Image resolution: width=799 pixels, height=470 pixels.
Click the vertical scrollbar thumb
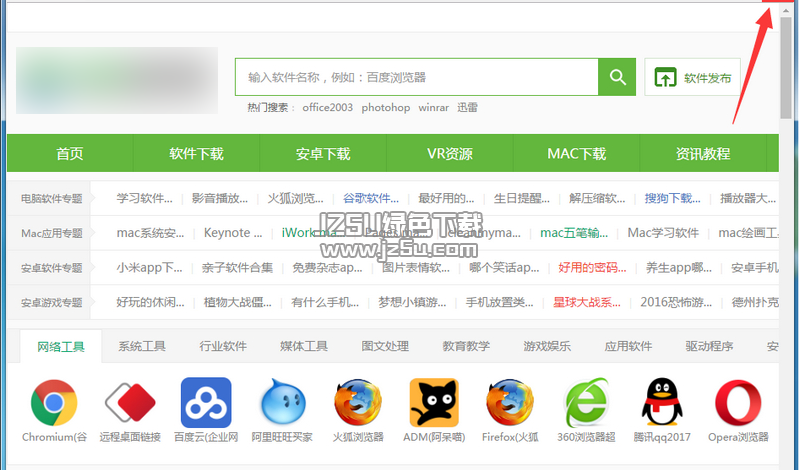[786, 67]
